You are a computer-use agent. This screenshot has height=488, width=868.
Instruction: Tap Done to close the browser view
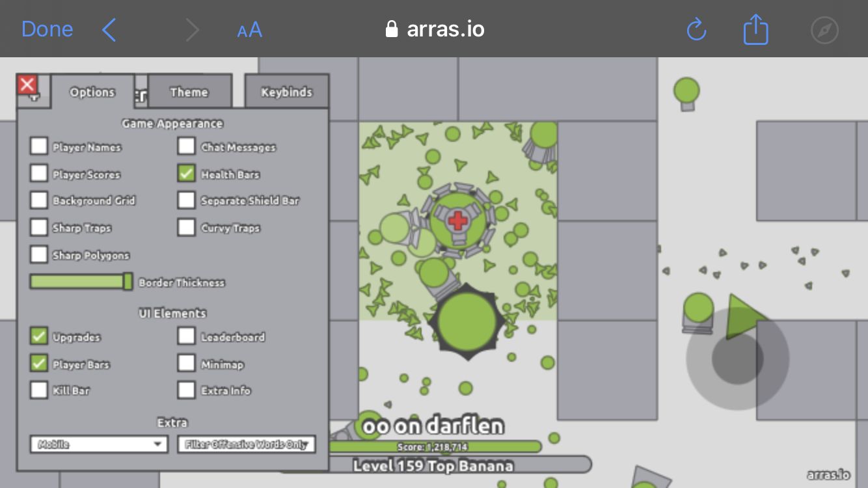pos(47,29)
